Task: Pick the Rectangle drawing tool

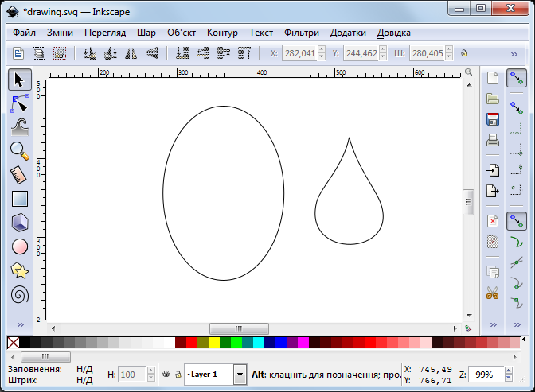Action: [20, 199]
